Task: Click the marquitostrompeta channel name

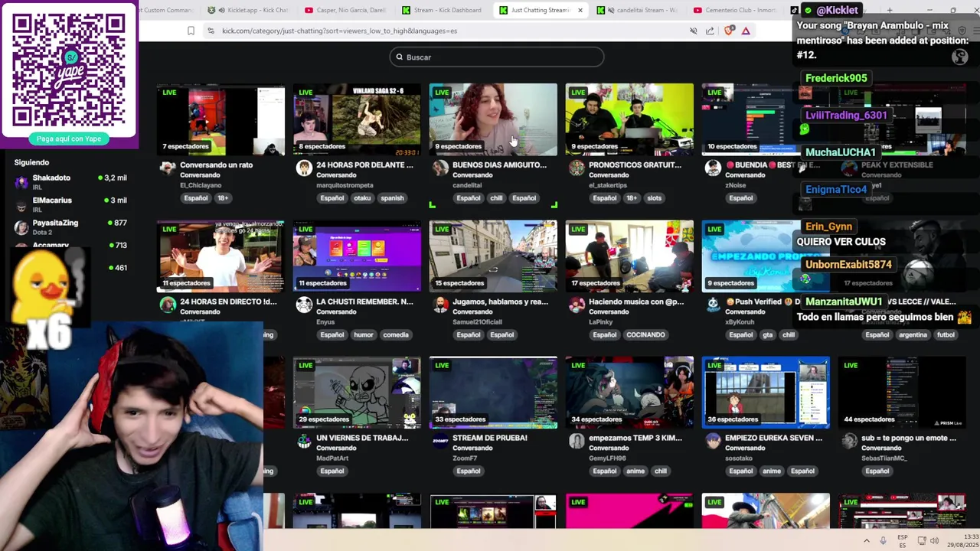Action: click(345, 185)
